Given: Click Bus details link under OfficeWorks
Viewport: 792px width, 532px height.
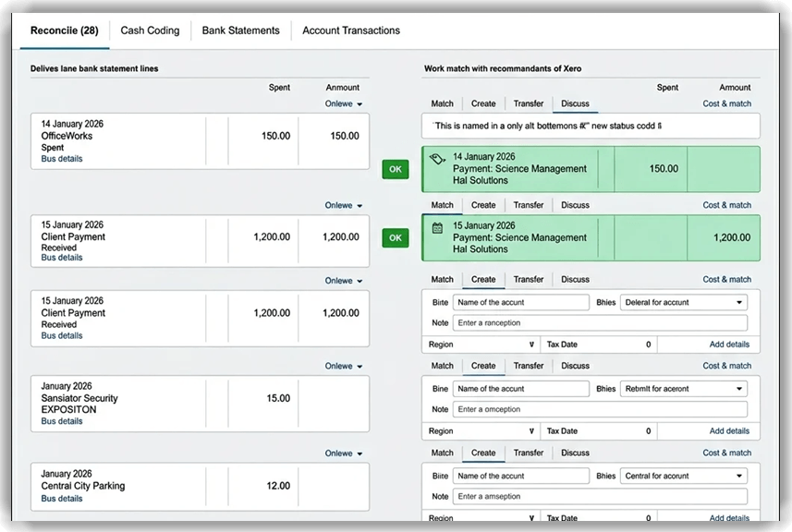Looking at the screenshot, I should (x=62, y=159).
